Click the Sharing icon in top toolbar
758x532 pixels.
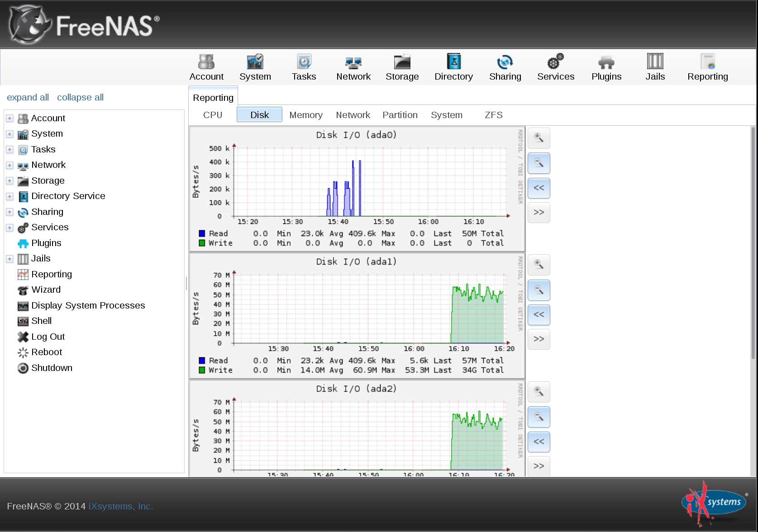pyautogui.click(x=505, y=67)
